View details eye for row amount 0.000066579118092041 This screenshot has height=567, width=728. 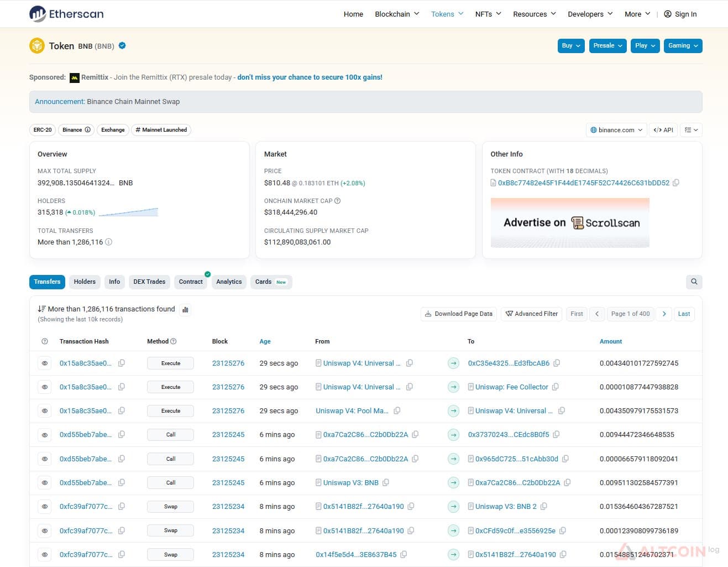[x=45, y=459]
